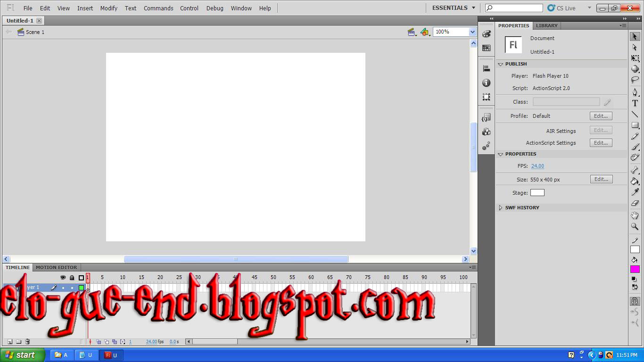Select the Selection (arrow) tool
This screenshot has width=644, height=362.
coord(635,36)
